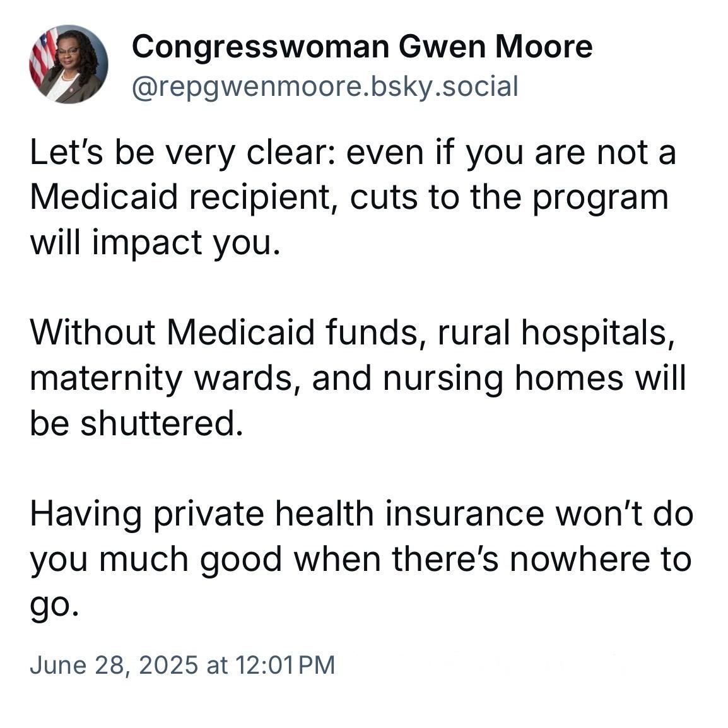The width and height of the screenshot is (728, 728).
Task: Click "cuts to the program" in the first paragraph
Action: click(x=509, y=197)
